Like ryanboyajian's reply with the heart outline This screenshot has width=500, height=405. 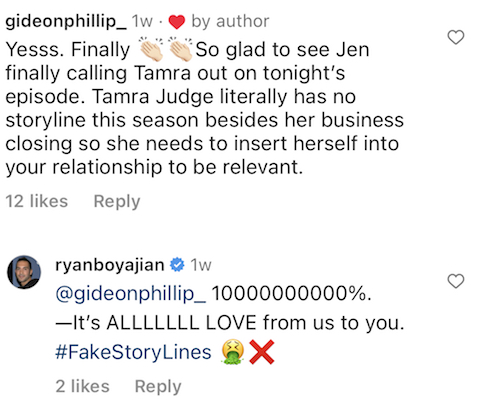[x=456, y=281]
